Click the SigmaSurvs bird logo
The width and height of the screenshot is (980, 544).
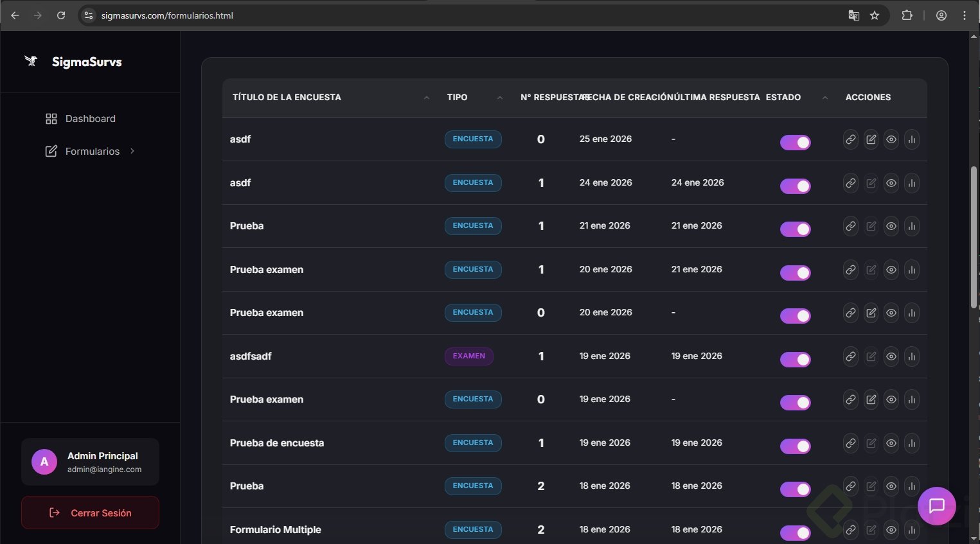point(31,62)
